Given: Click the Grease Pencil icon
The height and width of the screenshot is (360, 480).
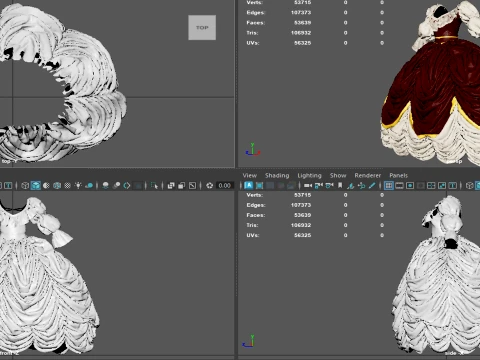Looking at the screenshot, I should pyautogui.click(x=372, y=185).
